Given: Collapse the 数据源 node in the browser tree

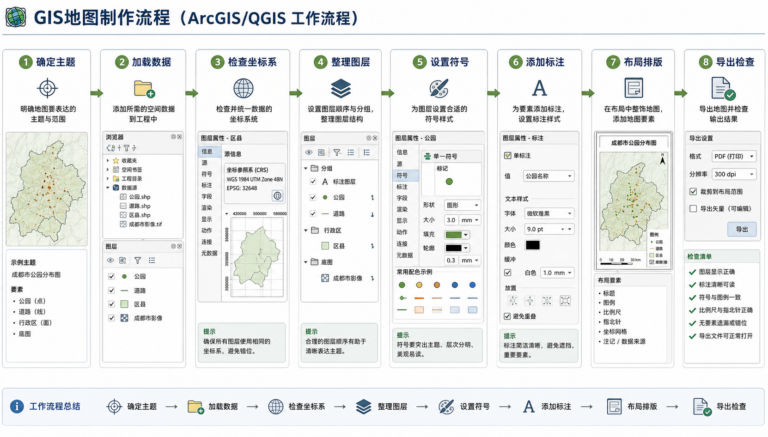Looking at the screenshot, I should tap(108, 188).
